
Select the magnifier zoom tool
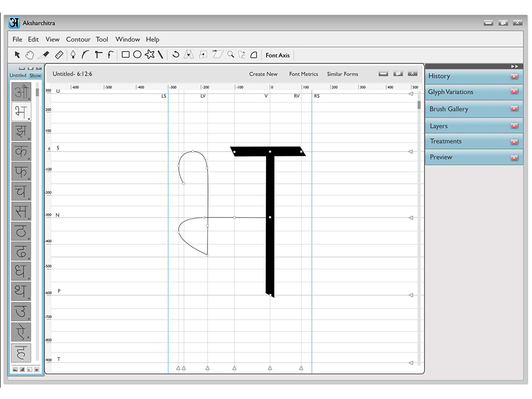point(230,55)
